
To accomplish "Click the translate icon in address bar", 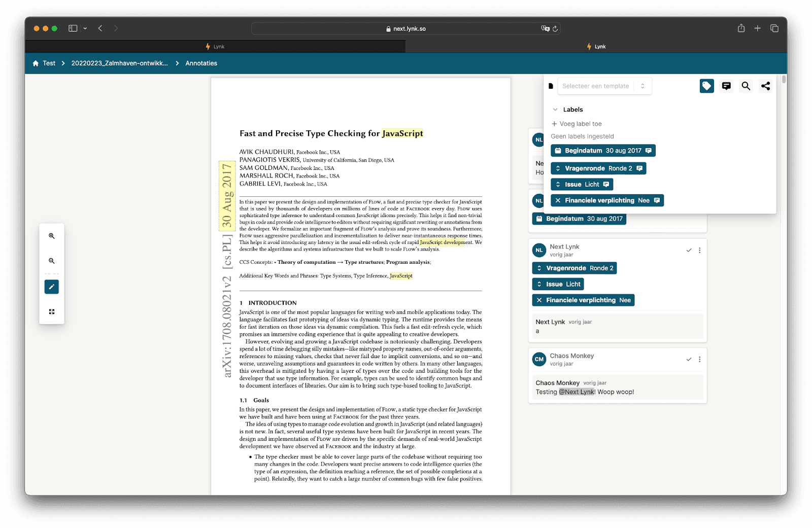I will coord(545,28).
